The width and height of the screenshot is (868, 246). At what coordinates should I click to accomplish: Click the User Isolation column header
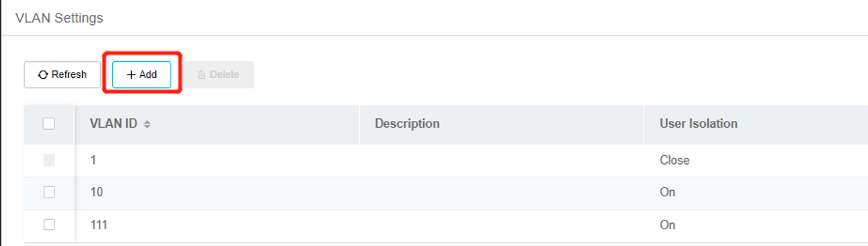pos(699,124)
